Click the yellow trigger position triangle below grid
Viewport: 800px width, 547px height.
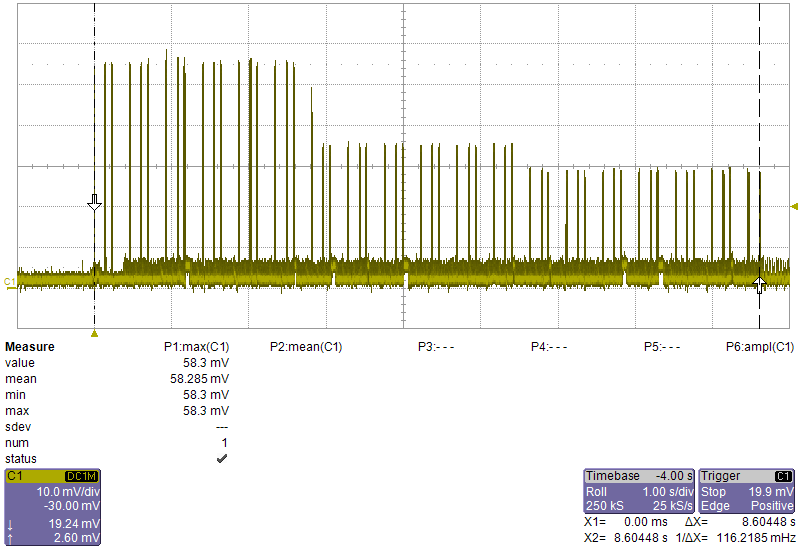(x=94, y=334)
